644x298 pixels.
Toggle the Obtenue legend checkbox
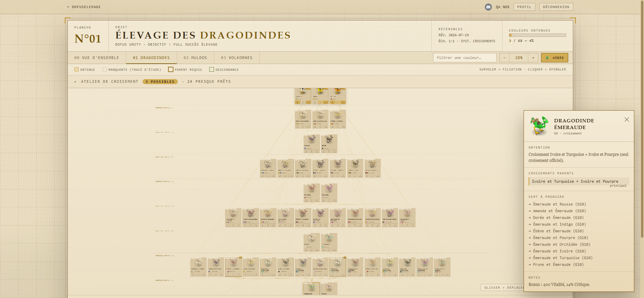click(76, 69)
